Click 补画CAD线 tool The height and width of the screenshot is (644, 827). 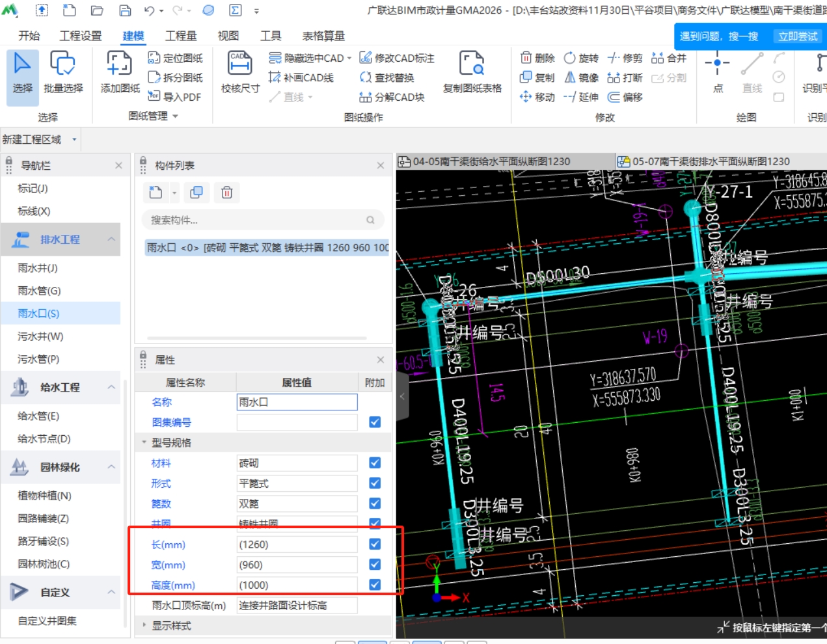(x=301, y=77)
